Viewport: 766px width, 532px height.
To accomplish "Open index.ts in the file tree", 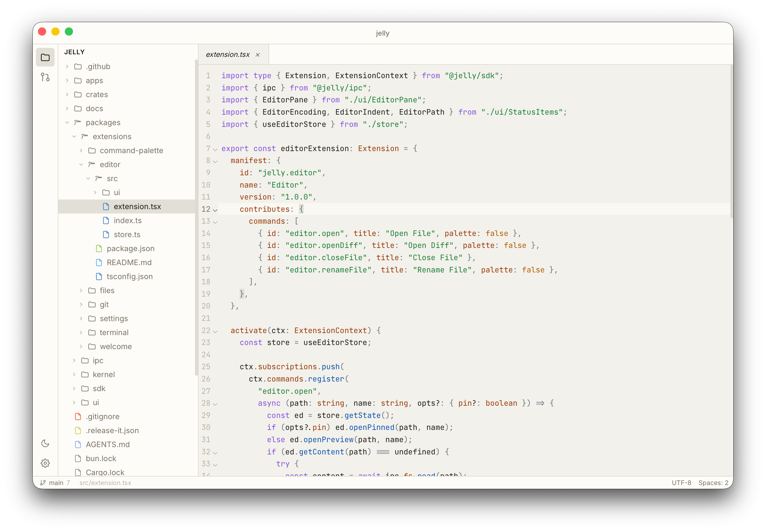I will pos(127,220).
